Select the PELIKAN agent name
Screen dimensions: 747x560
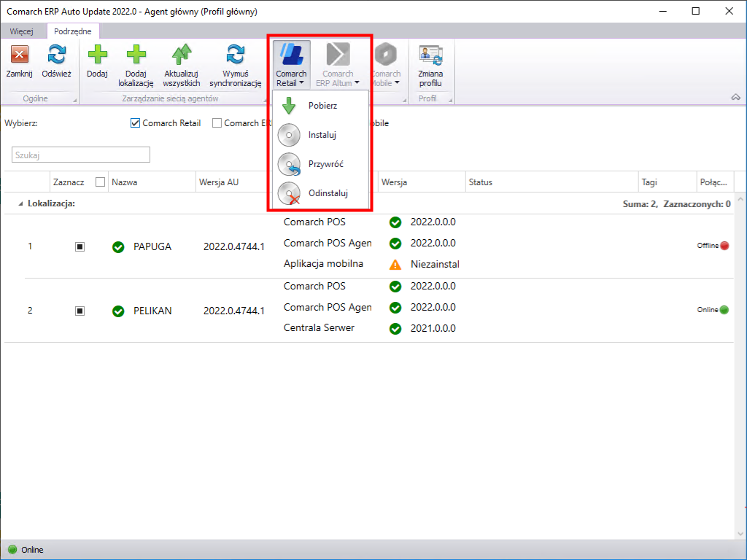[x=152, y=311]
